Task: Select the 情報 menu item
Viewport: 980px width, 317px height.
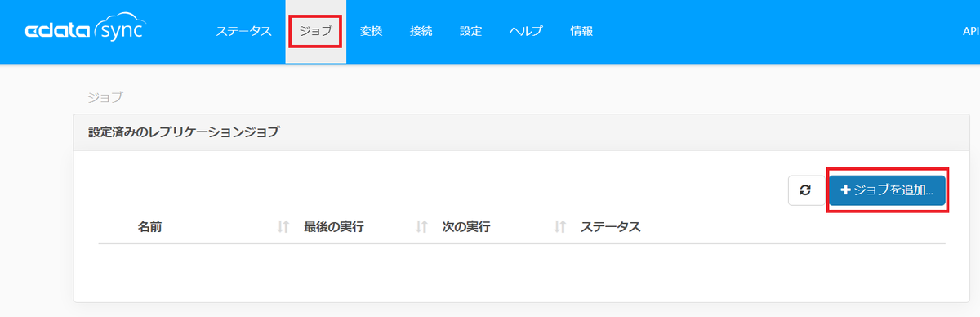Action: click(581, 32)
